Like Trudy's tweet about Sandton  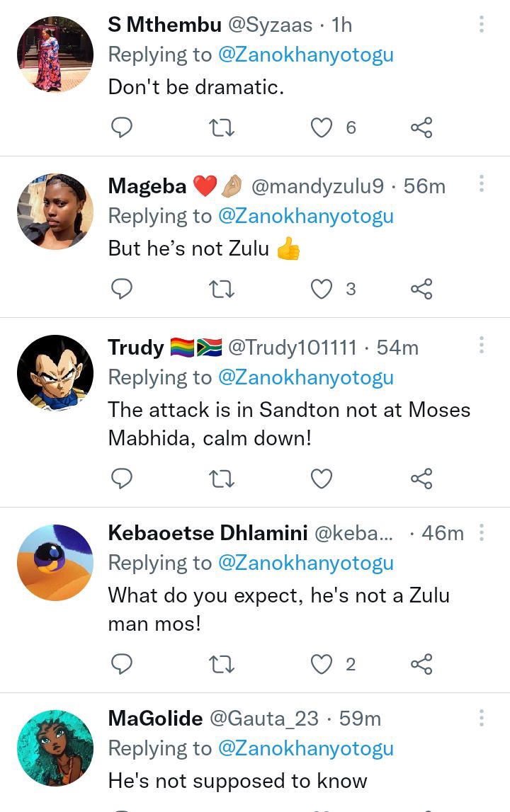tap(322, 479)
